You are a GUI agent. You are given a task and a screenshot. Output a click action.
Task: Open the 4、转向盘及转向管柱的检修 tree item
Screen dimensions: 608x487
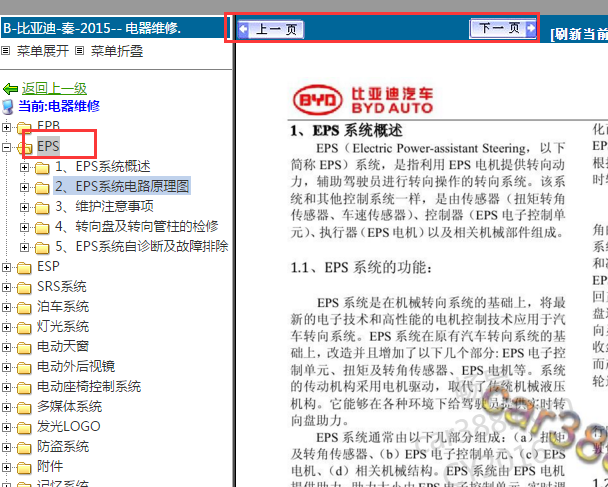pos(137,226)
